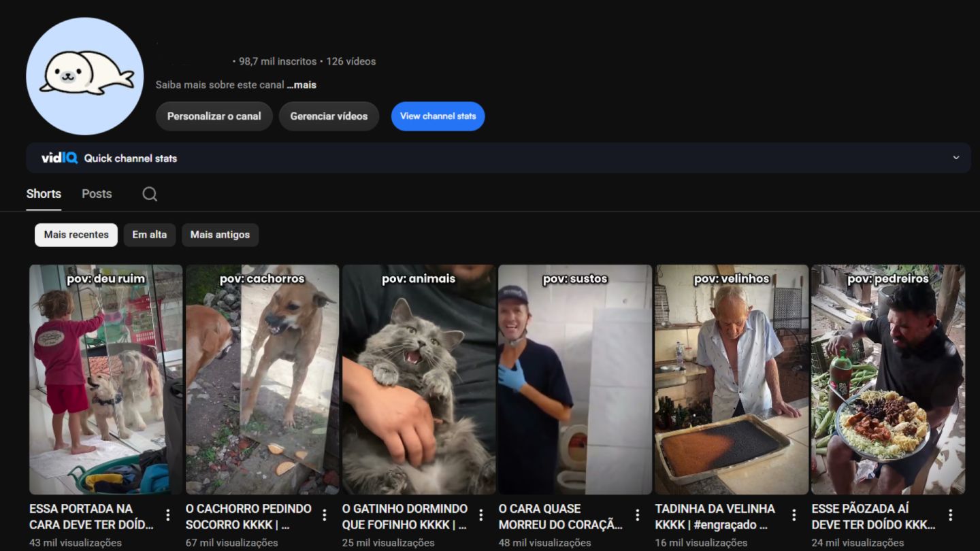
Task: Click the vidIQ logo
Action: (x=59, y=158)
